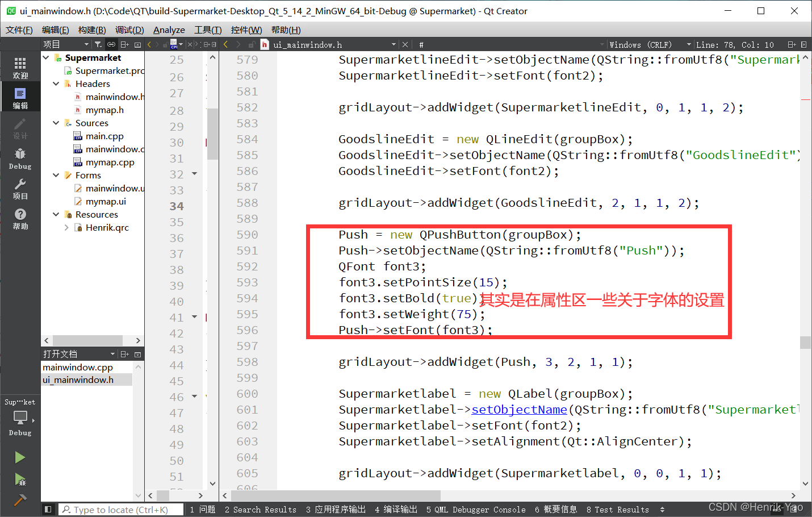Open the 文件(F) menu
812x517 pixels.
[19, 30]
